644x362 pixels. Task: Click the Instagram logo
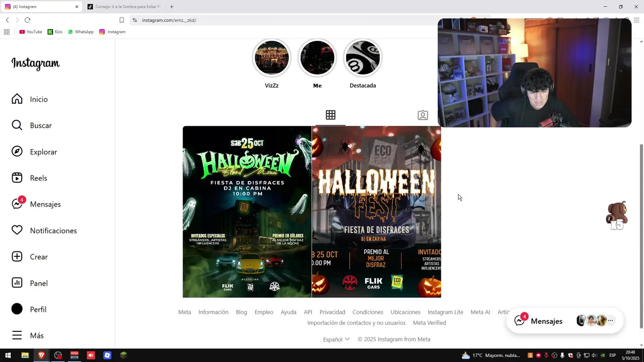point(35,63)
